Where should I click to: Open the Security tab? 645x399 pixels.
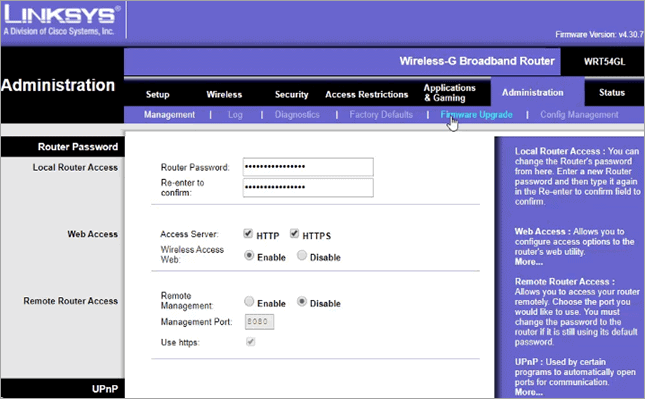(x=291, y=94)
